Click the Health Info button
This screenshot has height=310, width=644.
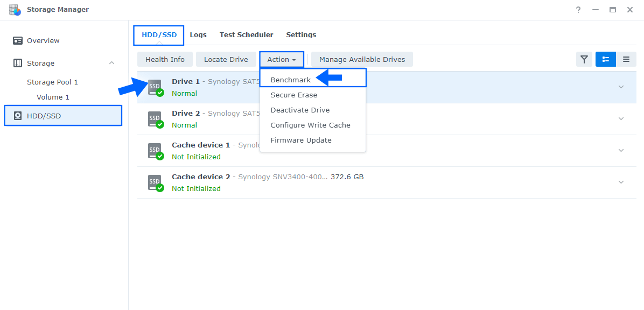[x=165, y=60]
